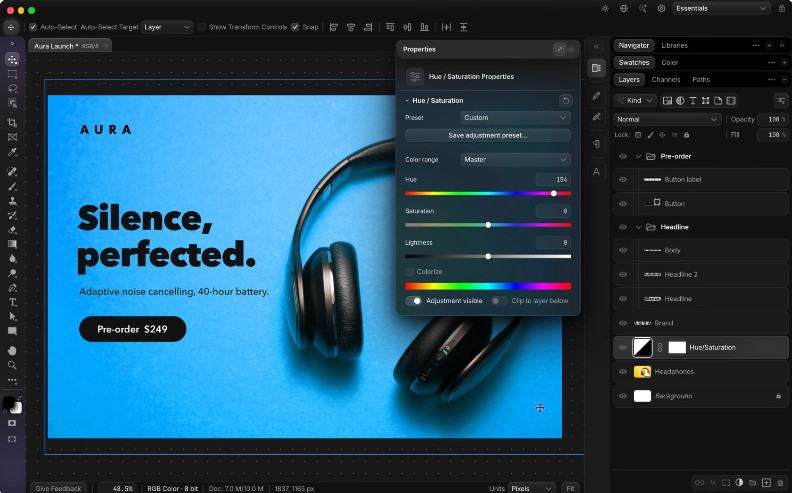This screenshot has width=792, height=493.
Task: Open the Color range Master dropdown
Action: coord(515,160)
